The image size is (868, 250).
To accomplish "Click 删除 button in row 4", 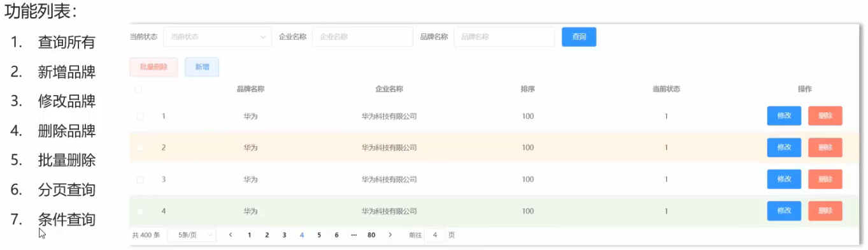I will pos(825,211).
